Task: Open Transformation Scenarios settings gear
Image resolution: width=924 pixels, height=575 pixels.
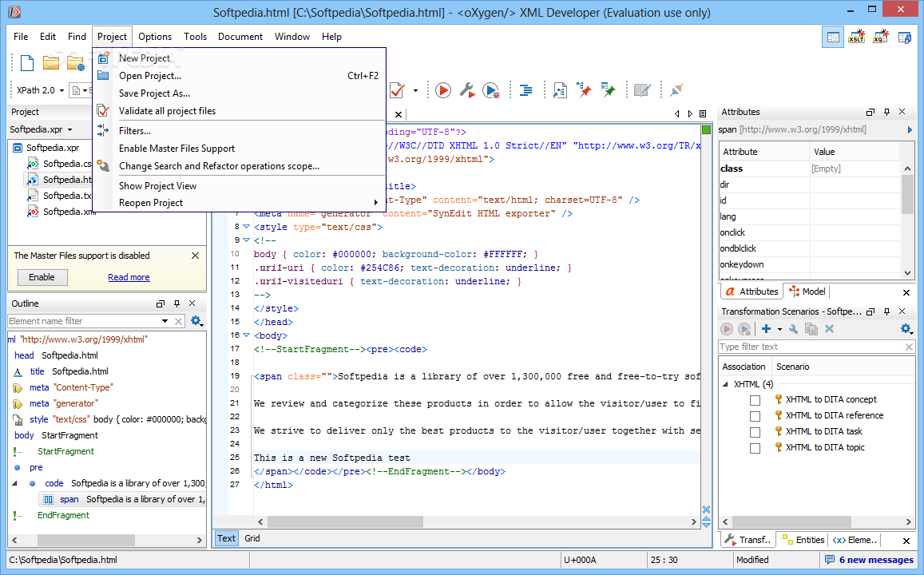Action: (x=906, y=329)
